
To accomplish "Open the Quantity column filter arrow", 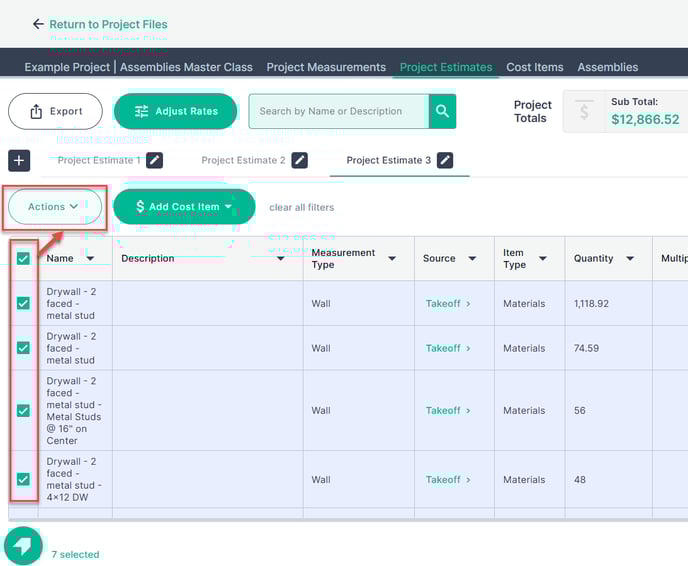I will coord(630,258).
